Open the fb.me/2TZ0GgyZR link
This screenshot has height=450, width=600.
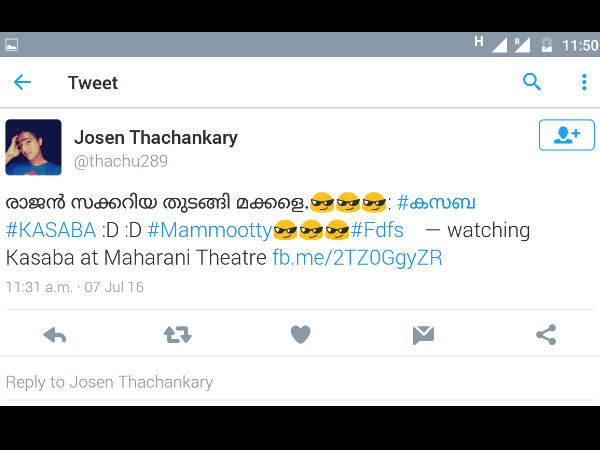point(357,258)
